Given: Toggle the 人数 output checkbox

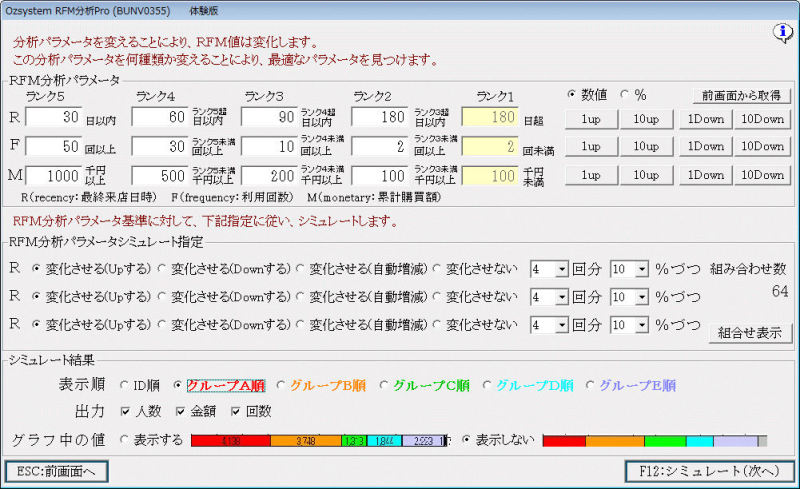Looking at the screenshot, I should pyautogui.click(x=126, y=411).
